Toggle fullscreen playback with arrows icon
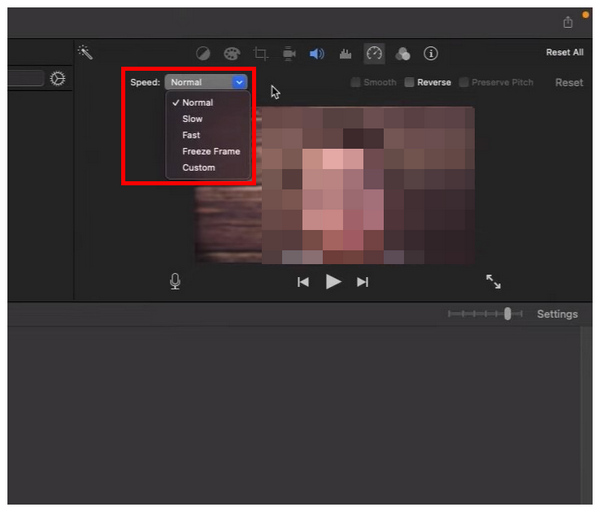600x512 pixels. (x=493, y=282)
